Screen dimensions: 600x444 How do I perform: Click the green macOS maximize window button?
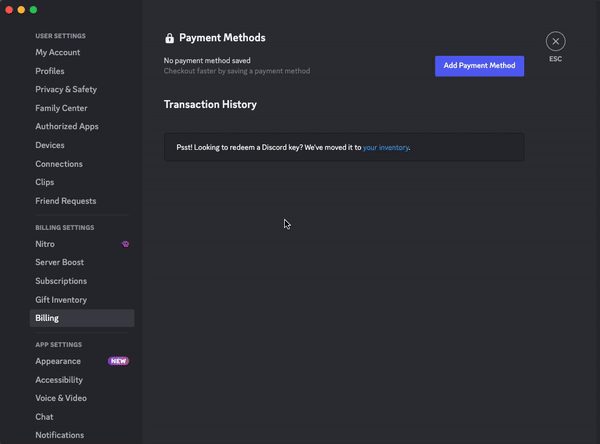pos(33,9)
